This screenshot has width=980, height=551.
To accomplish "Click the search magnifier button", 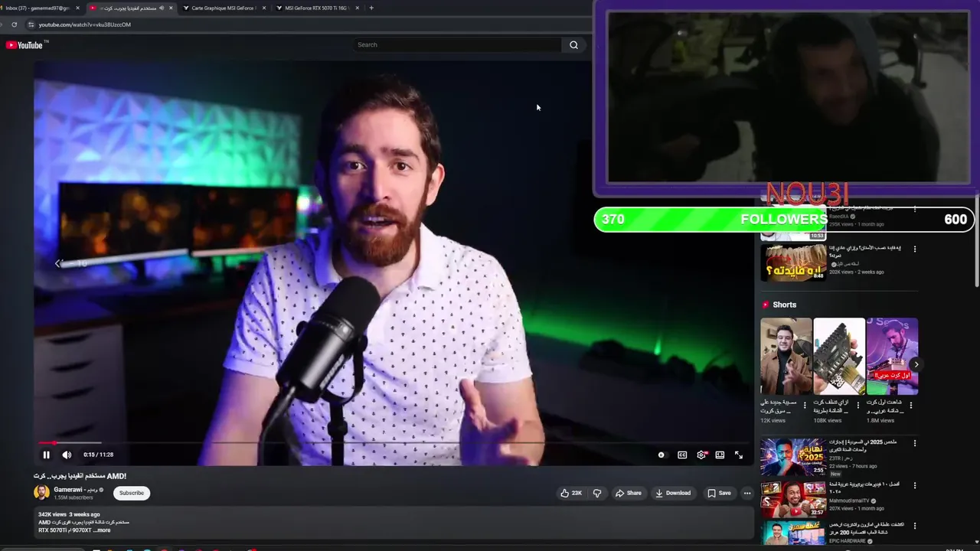I will (573, 44).
